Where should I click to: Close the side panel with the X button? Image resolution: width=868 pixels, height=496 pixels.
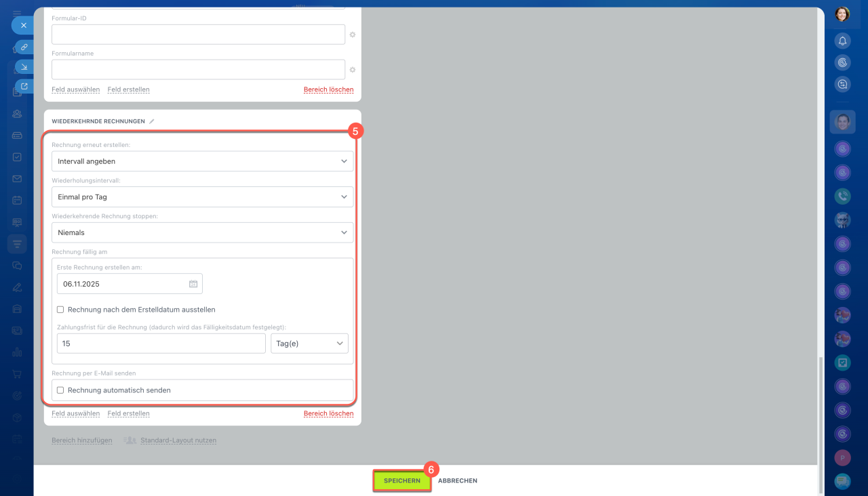coord(23,25)
